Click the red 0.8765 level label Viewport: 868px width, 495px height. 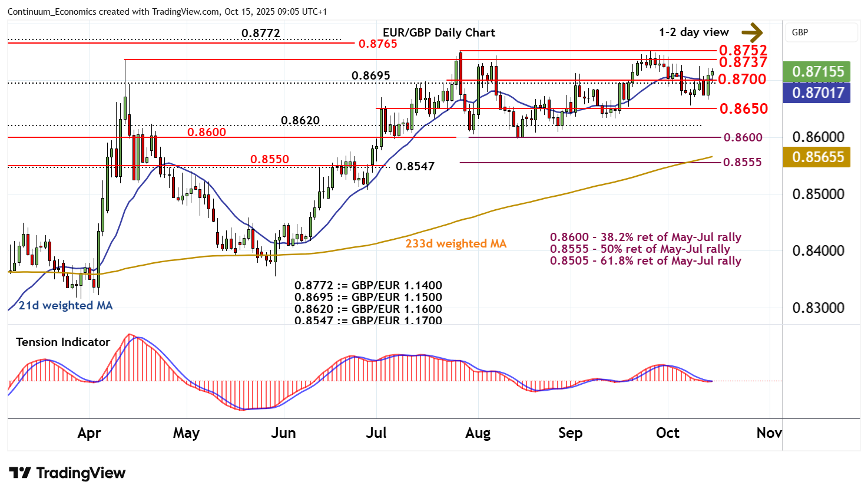click(x=377, y=44)
